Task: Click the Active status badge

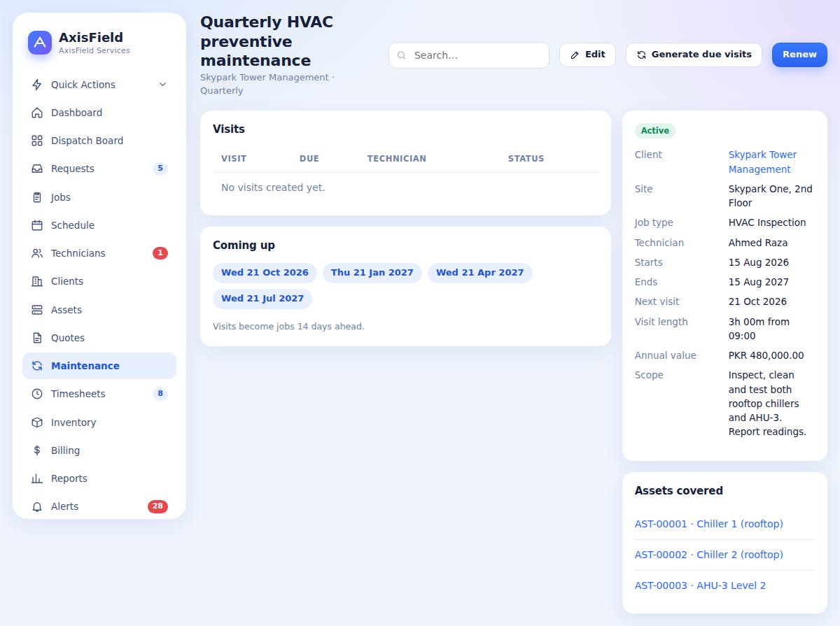Action: pyautogui.click(x=655, y=131)
